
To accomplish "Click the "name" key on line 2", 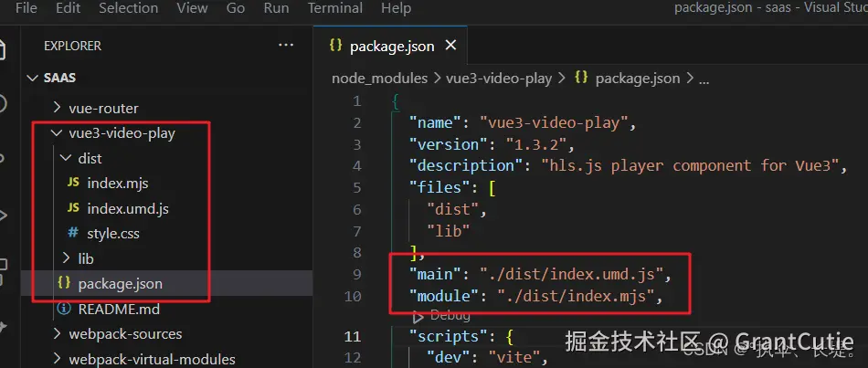I will [436, 123].
